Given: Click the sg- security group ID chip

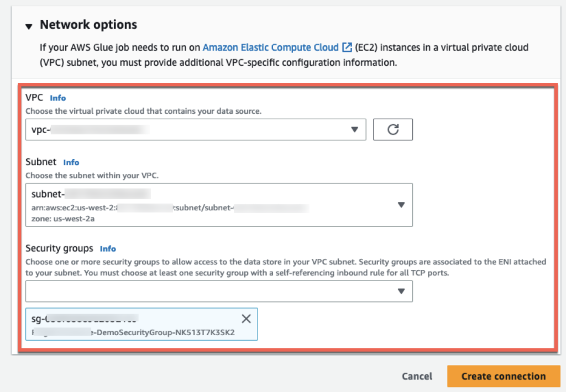Looking at the screenshot, I should tap(86, 319).
